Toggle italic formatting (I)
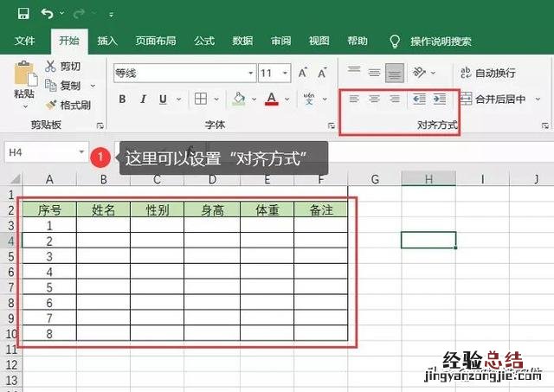 point(142,99)
